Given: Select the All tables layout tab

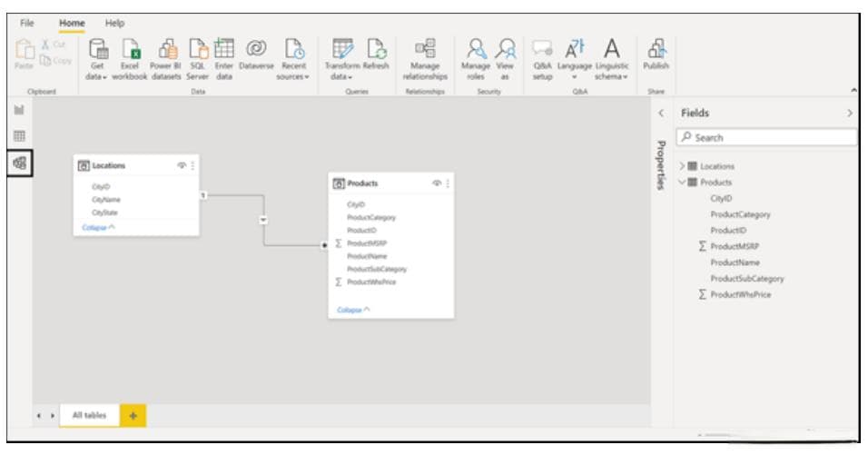Looking at the screenshot, I should pos(89,415).
